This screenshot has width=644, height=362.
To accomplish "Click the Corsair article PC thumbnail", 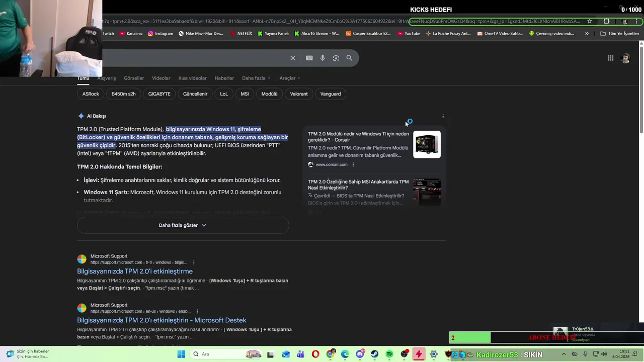I will click(x=427, y=144).
